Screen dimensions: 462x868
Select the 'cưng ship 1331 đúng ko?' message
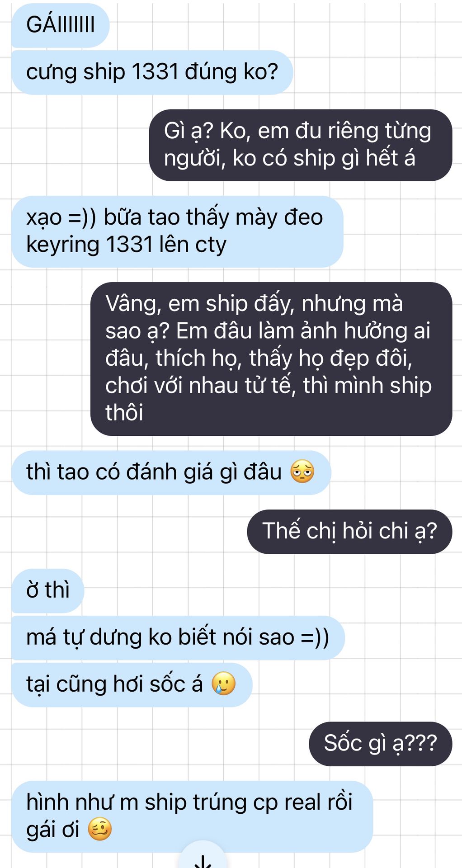(x=152, y=72)
